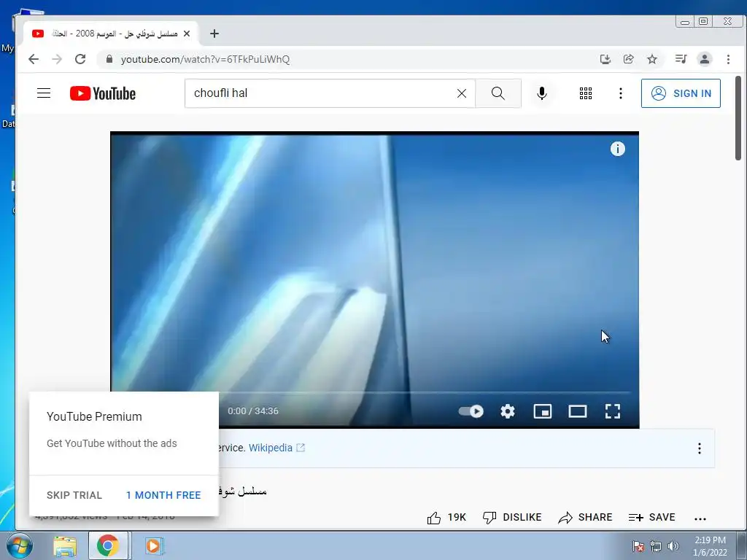The height and width of the screenshot is (560, 747).
Task: Save video to a playlist
Action: [651, 517]
